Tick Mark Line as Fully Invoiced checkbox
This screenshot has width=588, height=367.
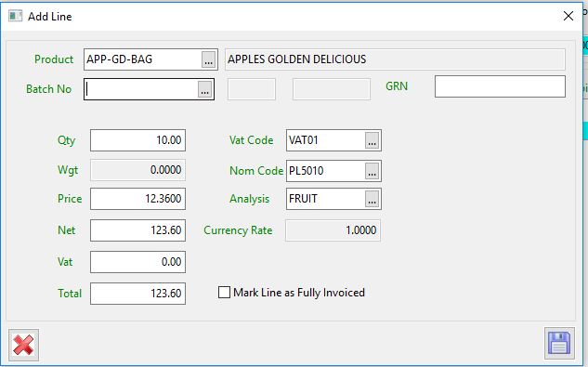click(224, 293)
